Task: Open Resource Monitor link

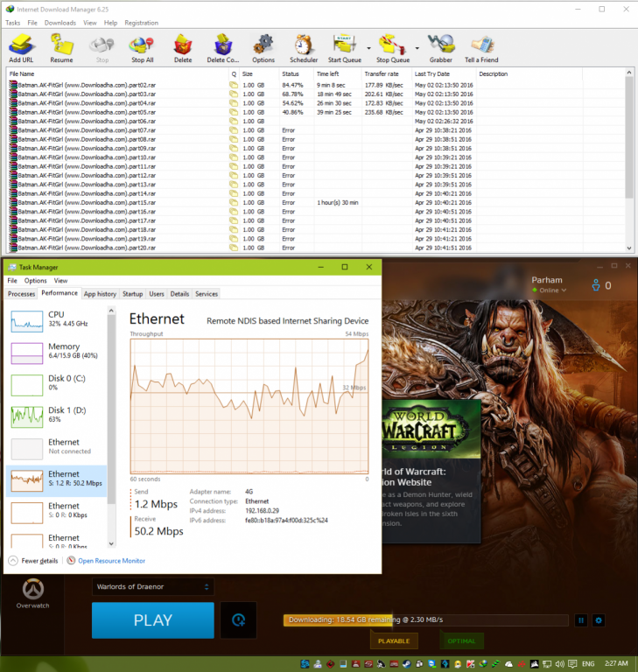Action: click(x=111, y=561)
